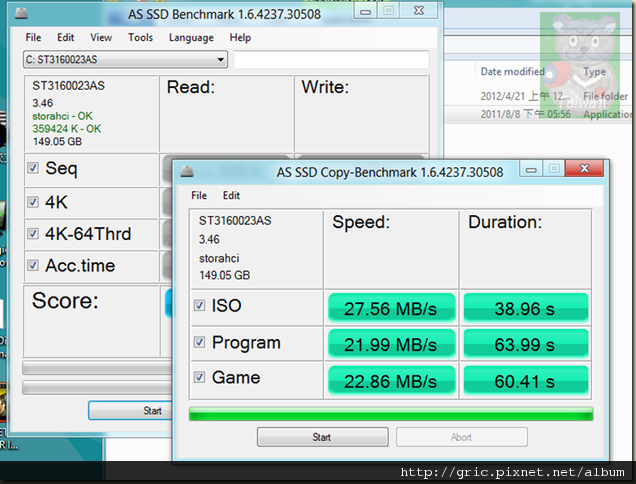Image resolution: width=636 pixels, height=484 pixels.
Task: Uncheck the Seq test checkbox
Action: (33, 168)
